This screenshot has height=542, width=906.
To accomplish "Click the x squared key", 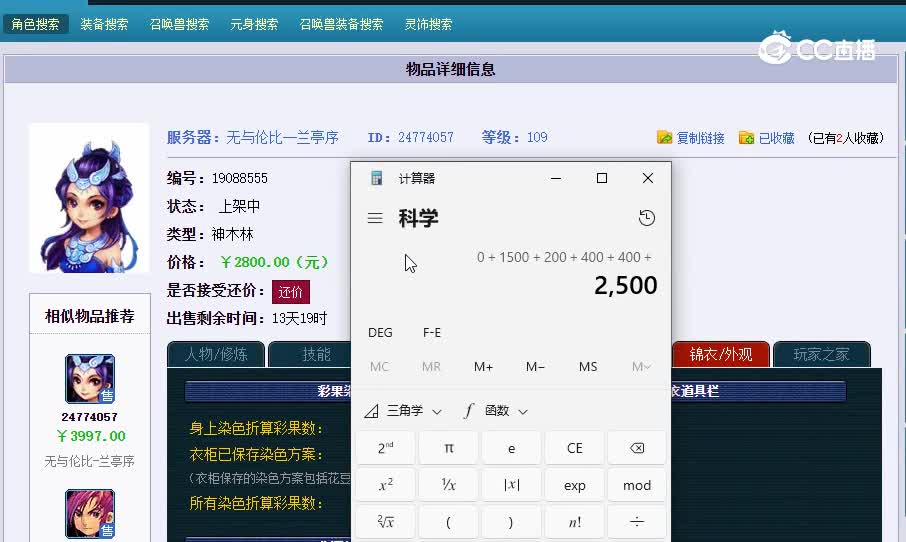I will pos(385,485).
